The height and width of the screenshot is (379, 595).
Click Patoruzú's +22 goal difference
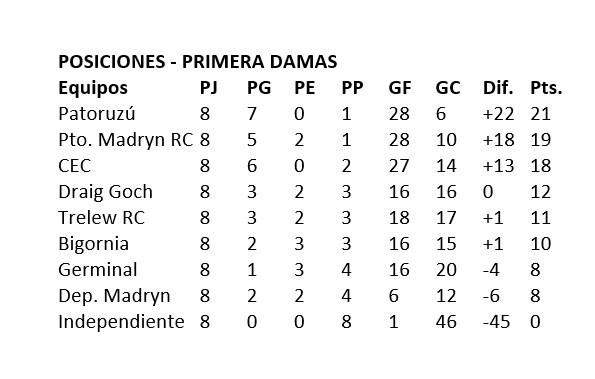coord(499,114)
